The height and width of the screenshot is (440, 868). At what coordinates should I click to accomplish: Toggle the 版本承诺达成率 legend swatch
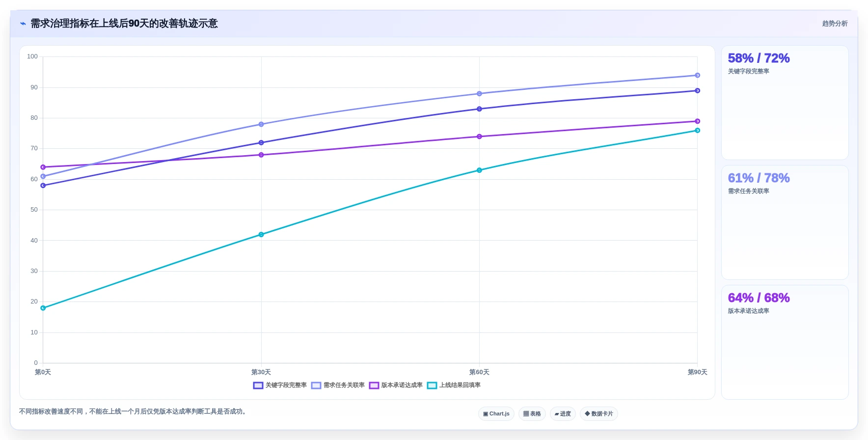point(374,385)
